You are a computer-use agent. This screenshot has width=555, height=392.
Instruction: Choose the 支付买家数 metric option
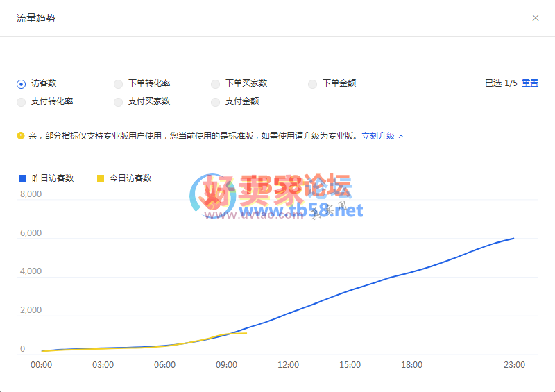[x=119, y=102]
